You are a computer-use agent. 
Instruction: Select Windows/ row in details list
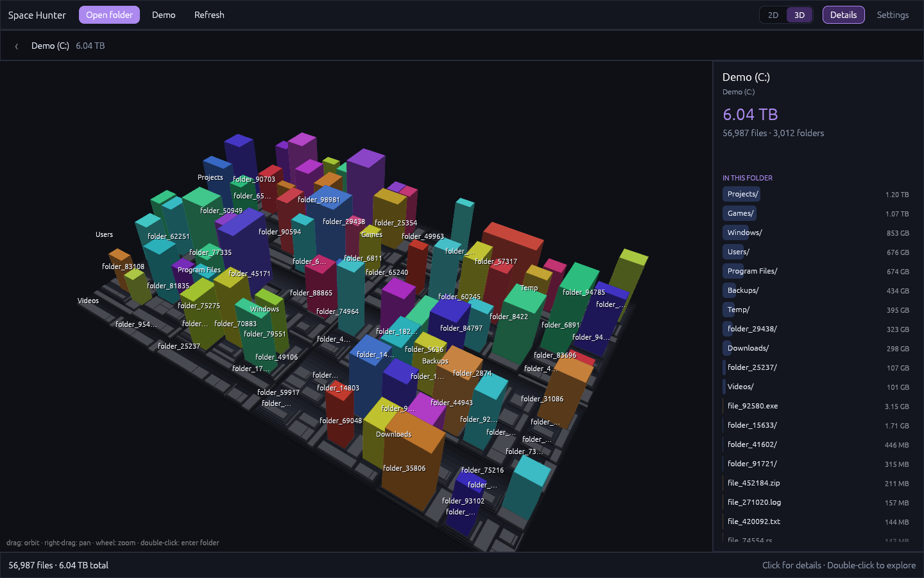[816, 232]
